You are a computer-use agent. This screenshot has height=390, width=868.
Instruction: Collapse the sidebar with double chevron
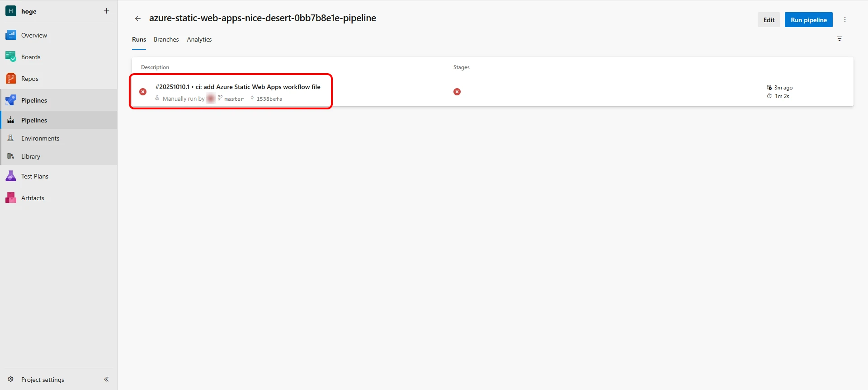pos(107,379)
